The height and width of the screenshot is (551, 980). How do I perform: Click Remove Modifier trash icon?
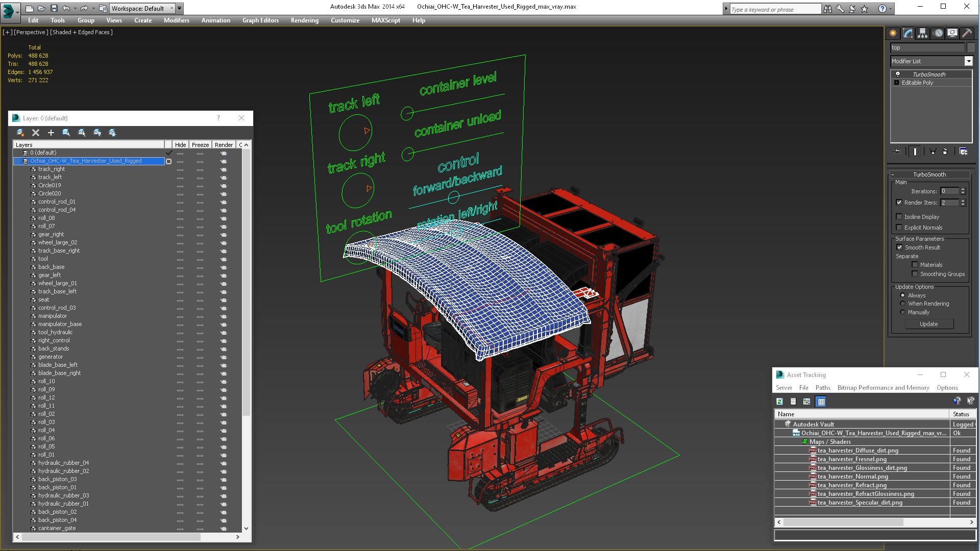[945, 152]
